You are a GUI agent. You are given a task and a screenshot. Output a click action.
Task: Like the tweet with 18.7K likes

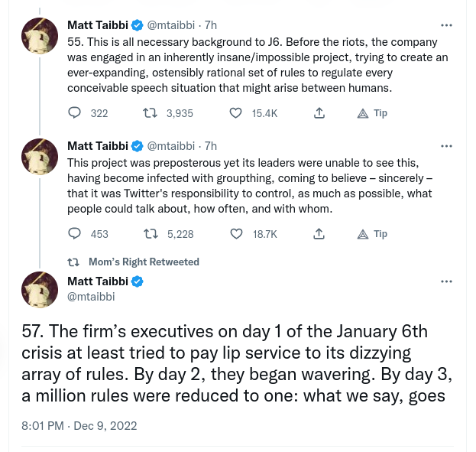click(x=237, y=234)
